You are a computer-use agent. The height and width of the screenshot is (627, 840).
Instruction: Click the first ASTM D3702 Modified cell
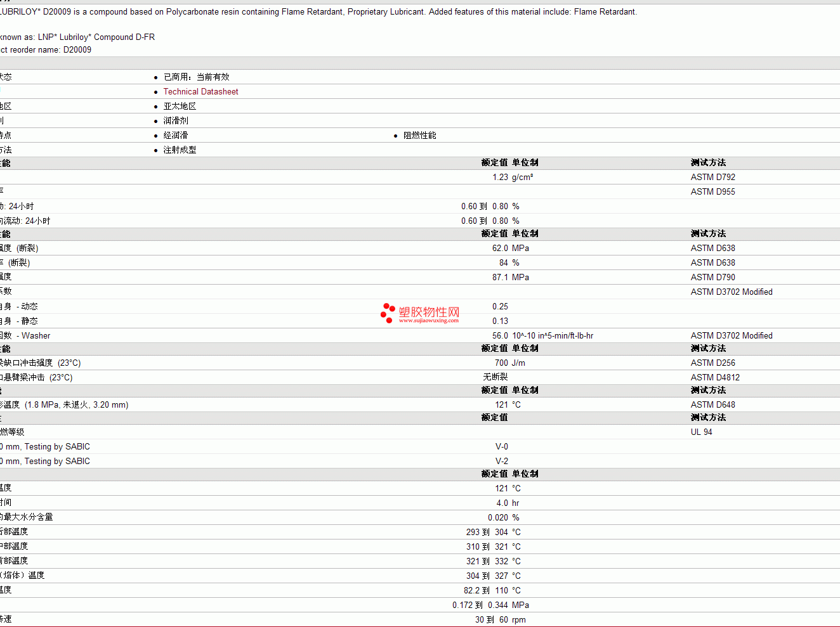[x=732, y=292]
